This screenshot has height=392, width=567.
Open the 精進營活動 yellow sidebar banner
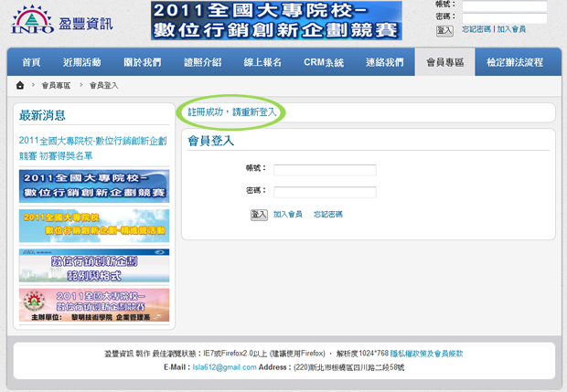click(94, 225)
